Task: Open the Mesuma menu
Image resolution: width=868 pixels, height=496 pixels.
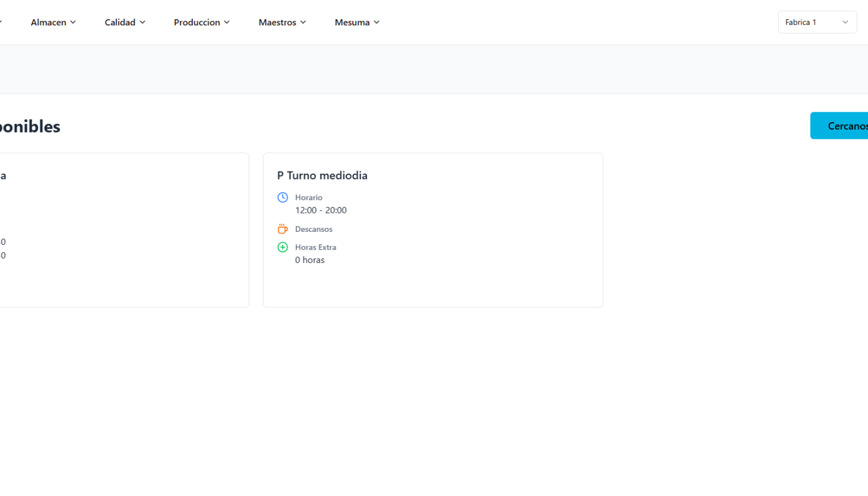Action: 357,22
